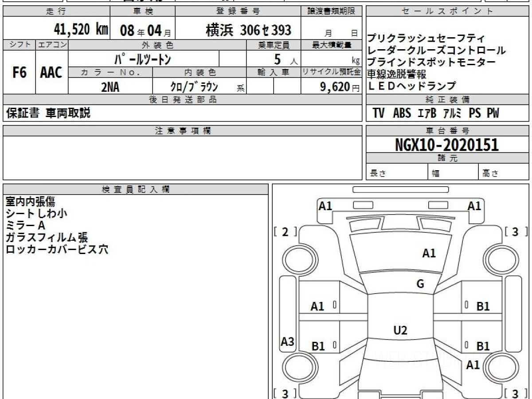The image size is (532, 399).
Task: Click inspector note ロッカーカバービス穴
Action: (x=57, y=250)
